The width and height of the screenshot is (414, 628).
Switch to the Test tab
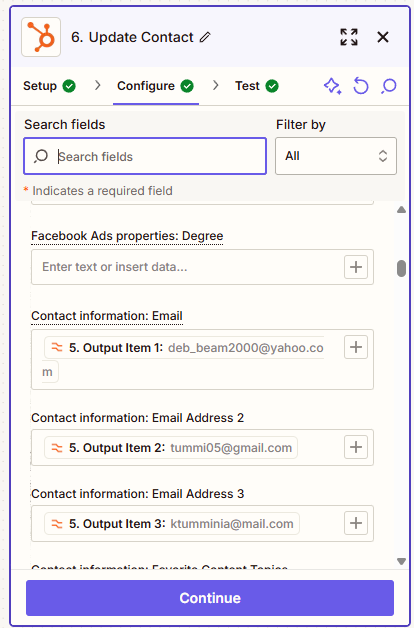click(x=257, y=86)
